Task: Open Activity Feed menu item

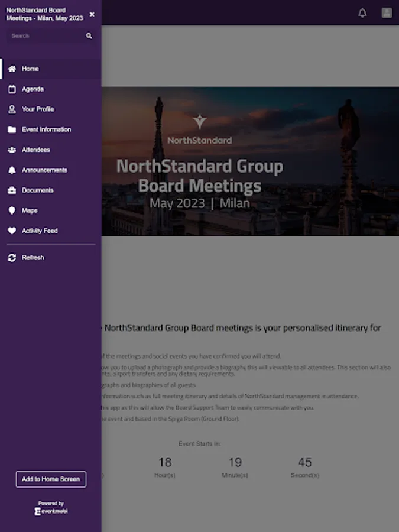Action: 51,231
